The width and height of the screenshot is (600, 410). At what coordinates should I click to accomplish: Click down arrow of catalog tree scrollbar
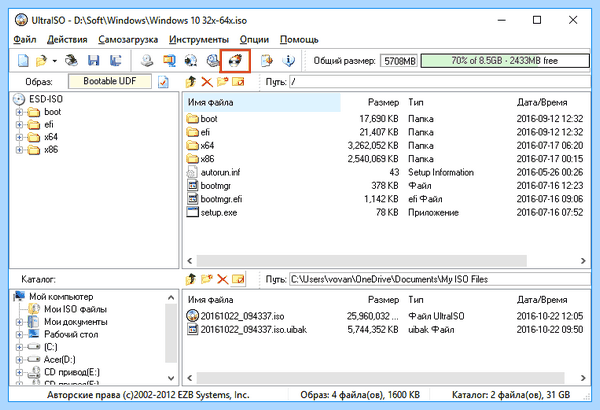tap(171, 378)
